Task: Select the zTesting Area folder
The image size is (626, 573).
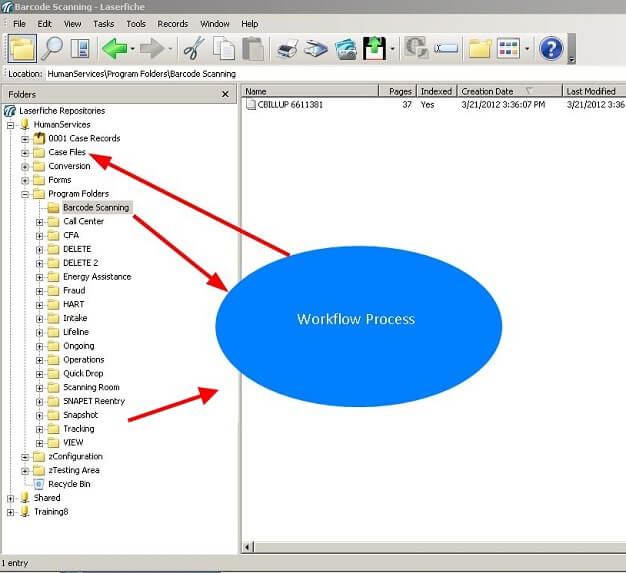Action: [74, 470]
